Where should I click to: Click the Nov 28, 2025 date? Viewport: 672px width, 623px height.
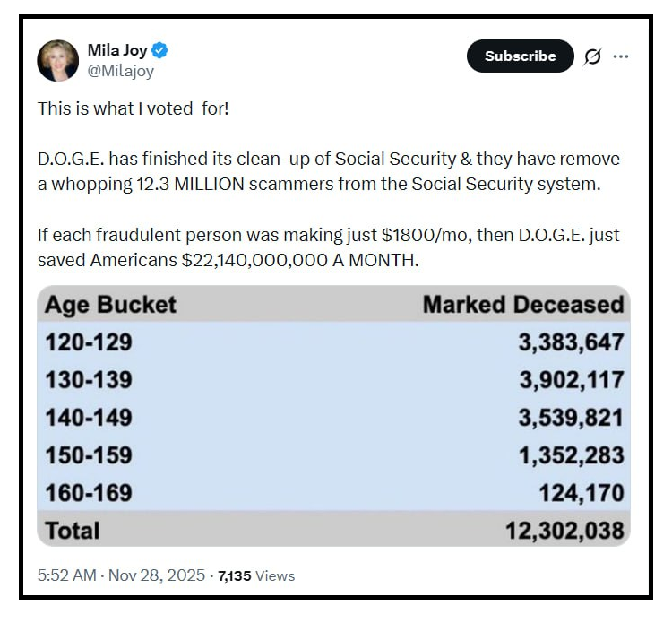pyautogui.click(x=157, y=575)
